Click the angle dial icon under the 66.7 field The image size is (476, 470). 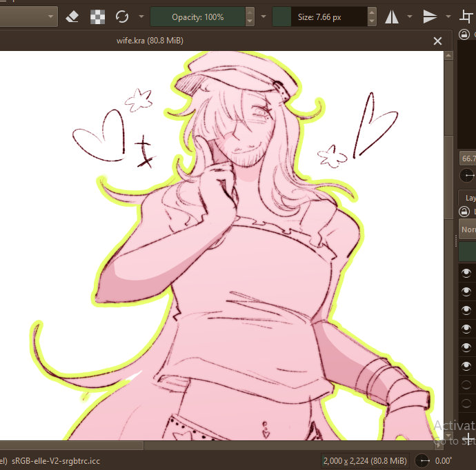point(467,175)
